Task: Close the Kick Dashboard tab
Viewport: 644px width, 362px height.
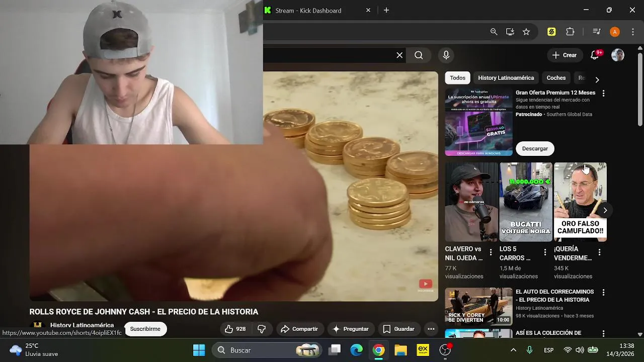Action: pos(368,10)
